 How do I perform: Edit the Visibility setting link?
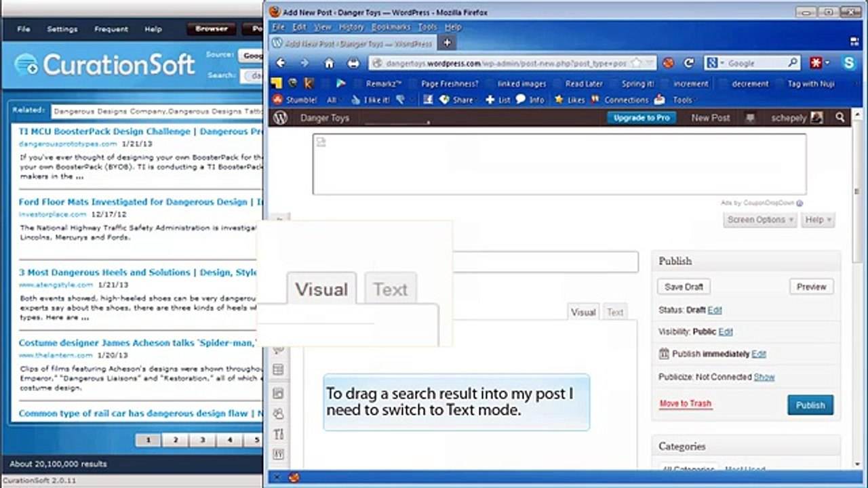[x=726, y=331]
